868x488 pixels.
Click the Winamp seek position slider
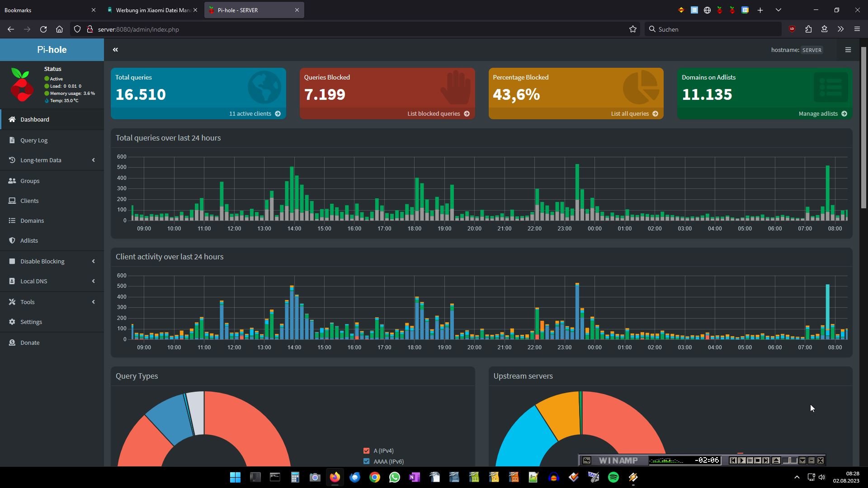tap(790, 460)
